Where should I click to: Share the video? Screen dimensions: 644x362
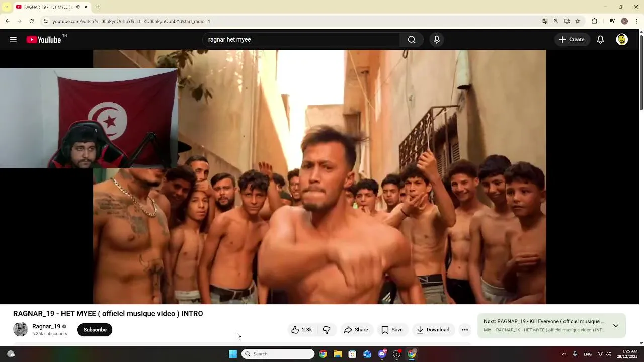click(x=356, y=330)
